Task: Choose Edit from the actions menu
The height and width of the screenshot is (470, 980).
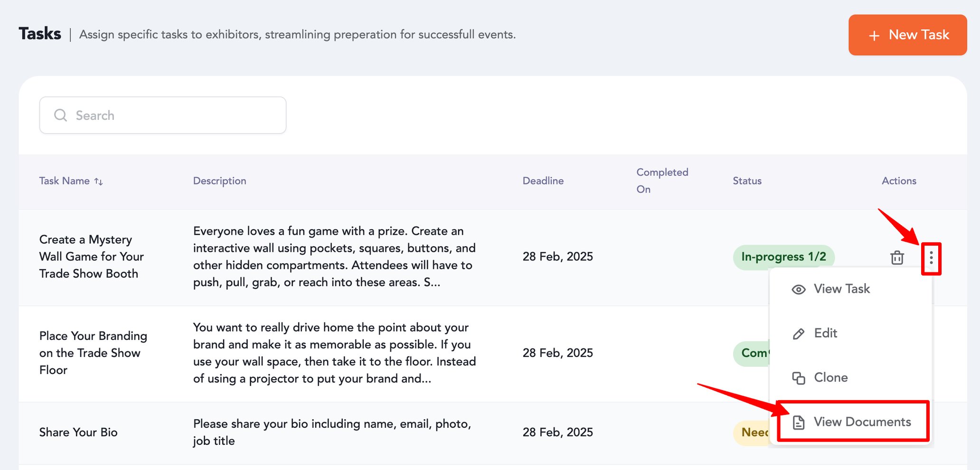Action: (825, 333)
